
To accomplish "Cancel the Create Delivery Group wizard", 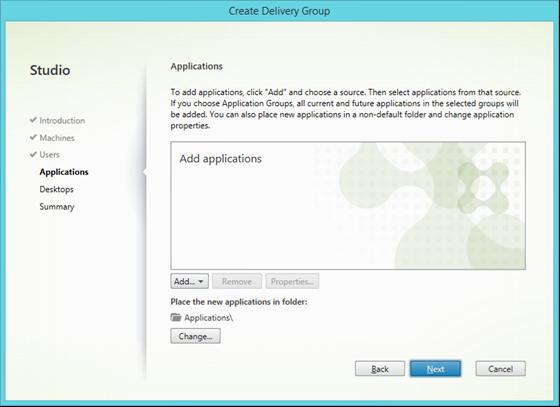I will pyautogui.click(x=500, y=369).
